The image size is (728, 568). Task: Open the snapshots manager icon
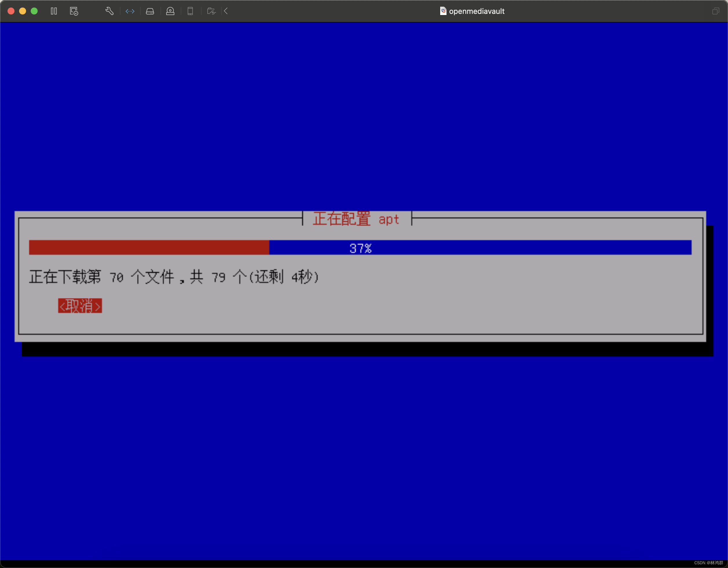[x=74, y=11]
